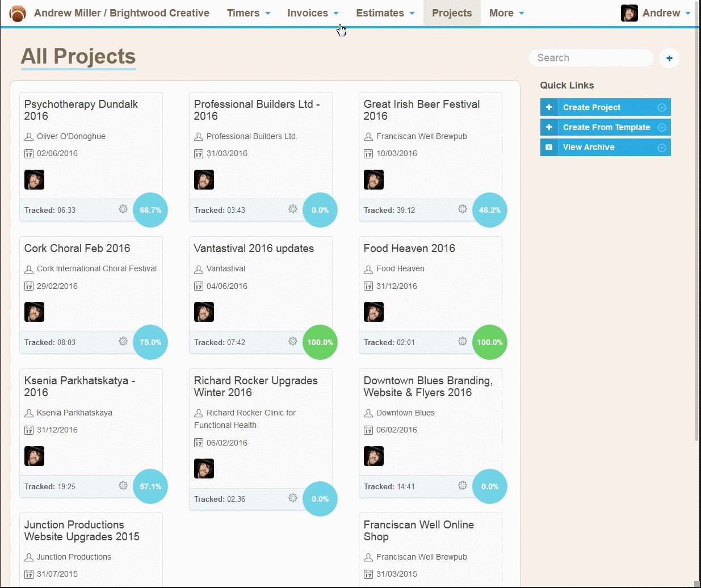Open settings gear on Ksenia Parkhatskatya card

[123, 485]
